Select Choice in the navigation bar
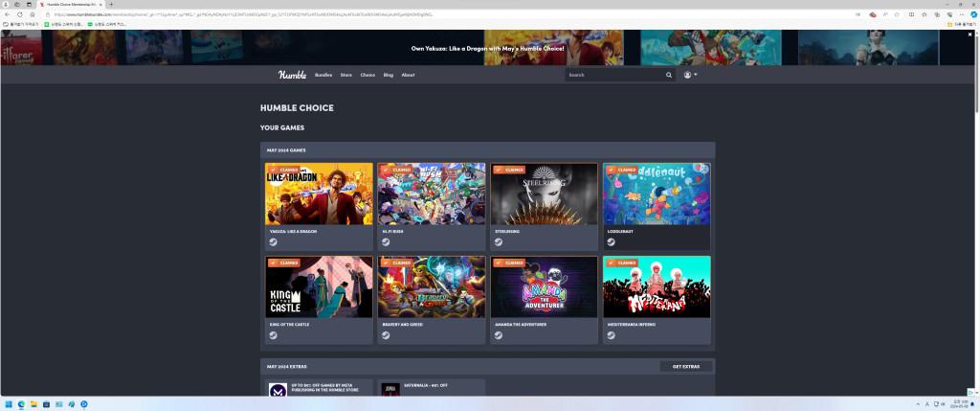Image resolution: width=980 pixels, height=411 pixels. (x=367, y=75)
